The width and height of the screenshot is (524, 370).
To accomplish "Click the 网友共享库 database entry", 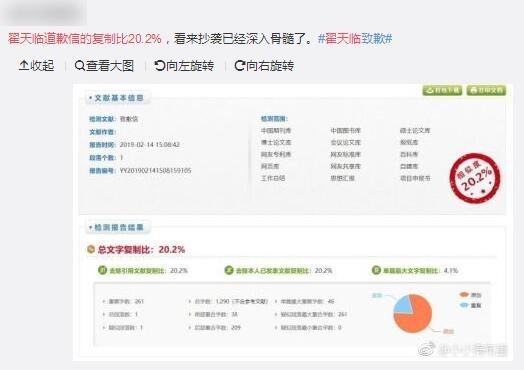I will [346, 166].
